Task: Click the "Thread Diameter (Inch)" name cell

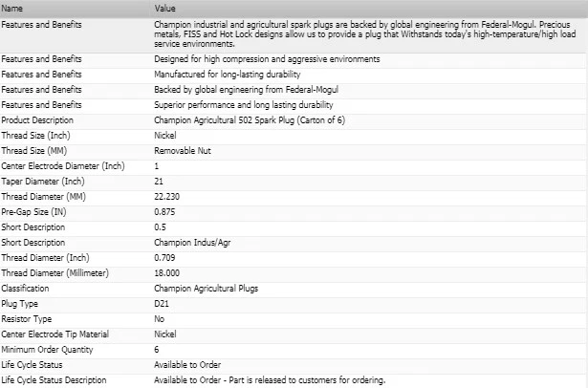Action: click(45, 258)
